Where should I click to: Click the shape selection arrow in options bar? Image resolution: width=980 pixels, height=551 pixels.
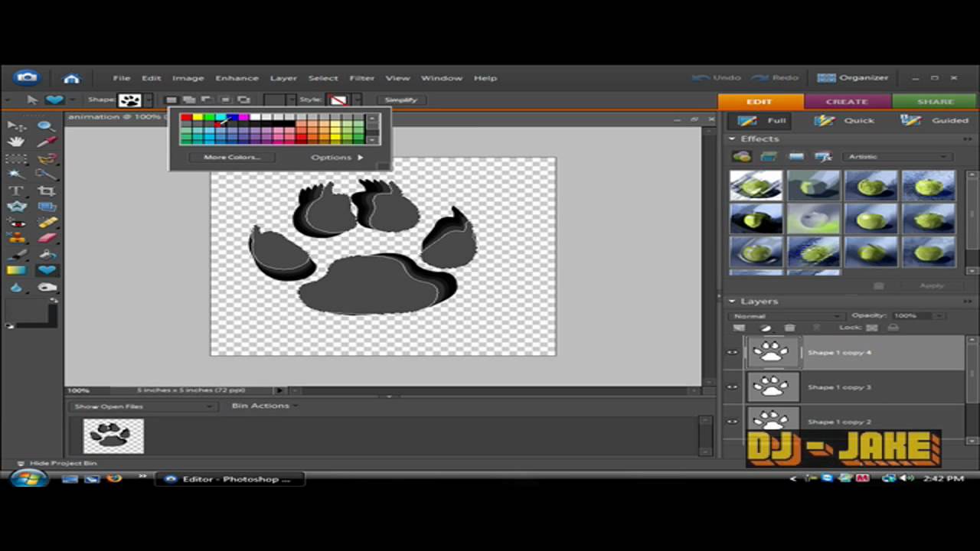point(31,99)
